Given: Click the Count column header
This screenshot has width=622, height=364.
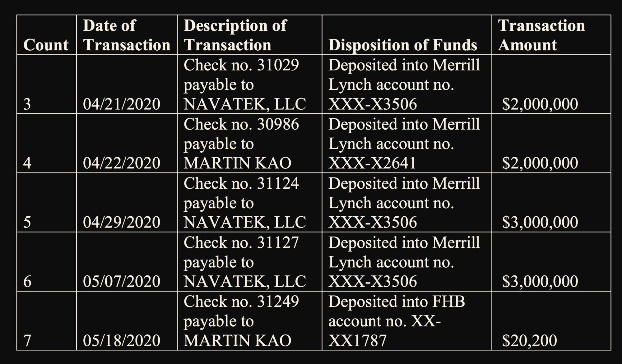Looking at the screenshot, I should [46, 45].
